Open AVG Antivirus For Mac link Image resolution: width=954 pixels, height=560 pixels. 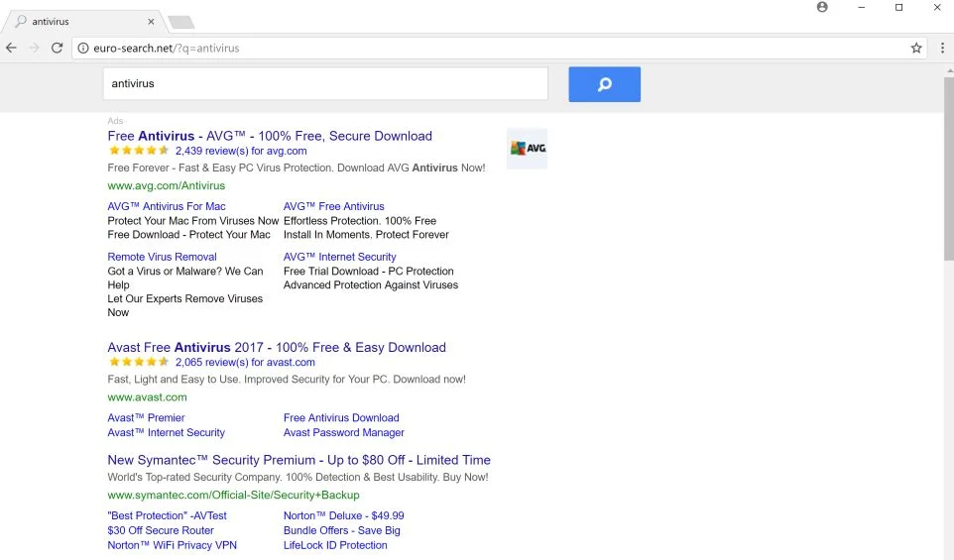[x=166, y=206]
